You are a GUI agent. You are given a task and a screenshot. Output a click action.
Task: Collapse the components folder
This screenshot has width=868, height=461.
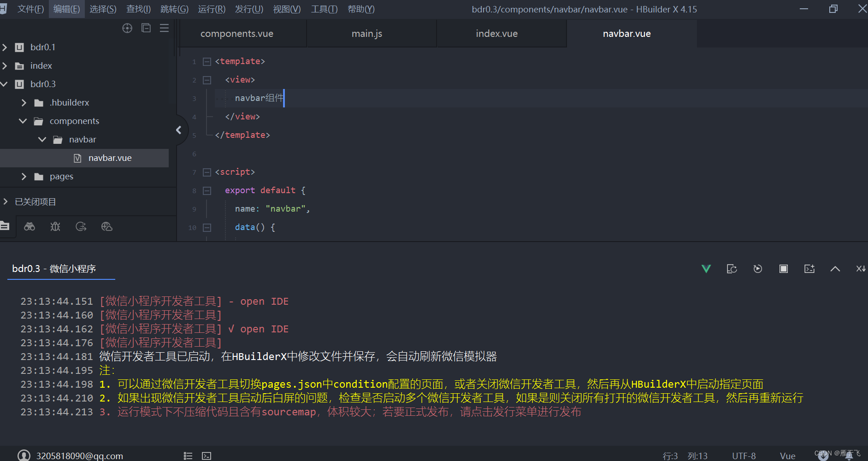tap(23, 121)
